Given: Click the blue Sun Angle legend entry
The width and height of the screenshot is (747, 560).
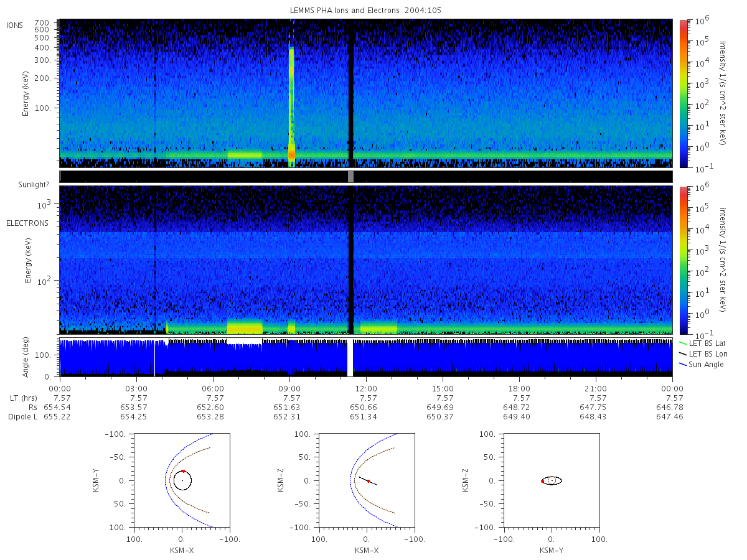Looking at the screenshot, I should [x=702, y=364].
